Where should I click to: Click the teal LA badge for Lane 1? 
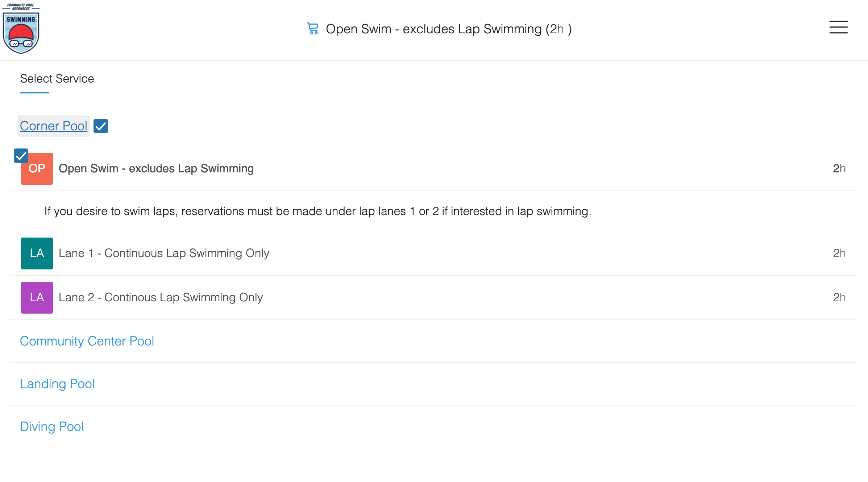pos(37,253)
